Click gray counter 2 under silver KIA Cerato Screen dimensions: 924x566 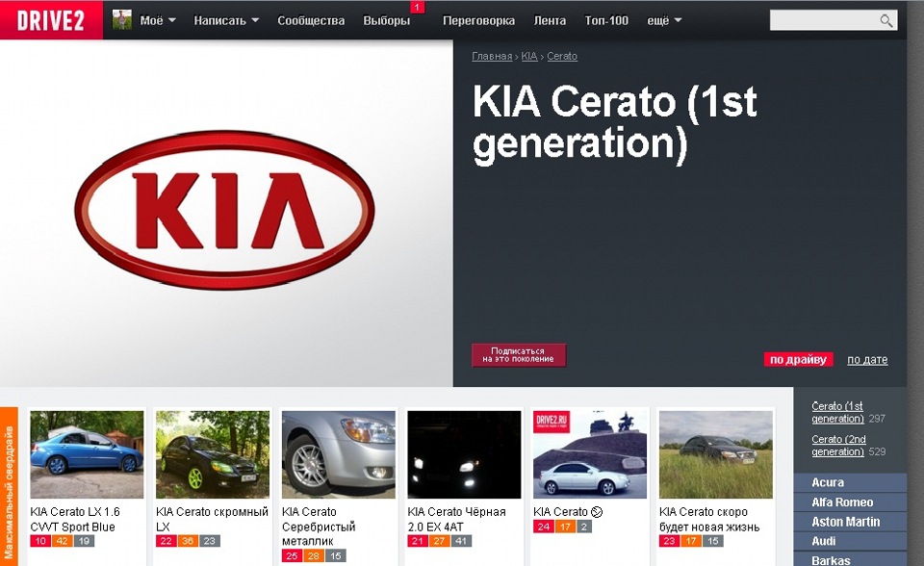click(584, 527)
